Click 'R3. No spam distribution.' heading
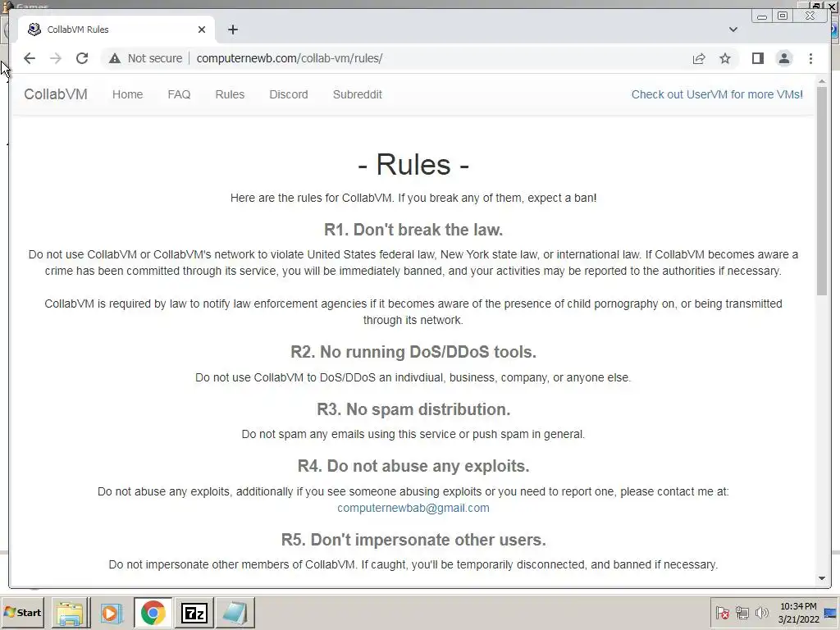 (x=413, y=409)
